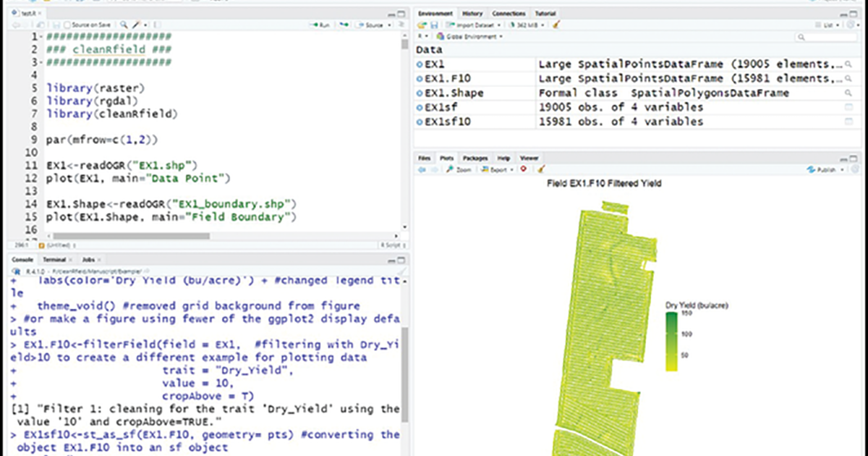
Task: Click the save icon in the source editor toolbar
Action: pyautogui.click(x=56, y=25)
